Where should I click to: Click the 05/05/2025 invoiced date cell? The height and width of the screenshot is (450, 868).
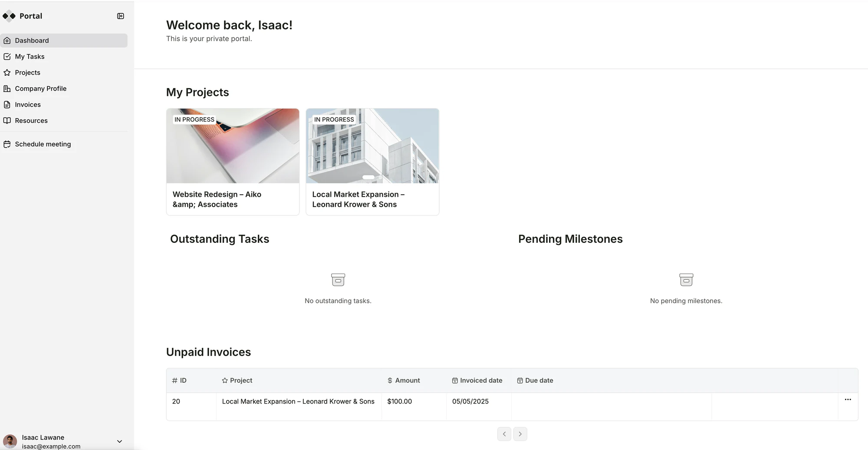tap(479, 407)
